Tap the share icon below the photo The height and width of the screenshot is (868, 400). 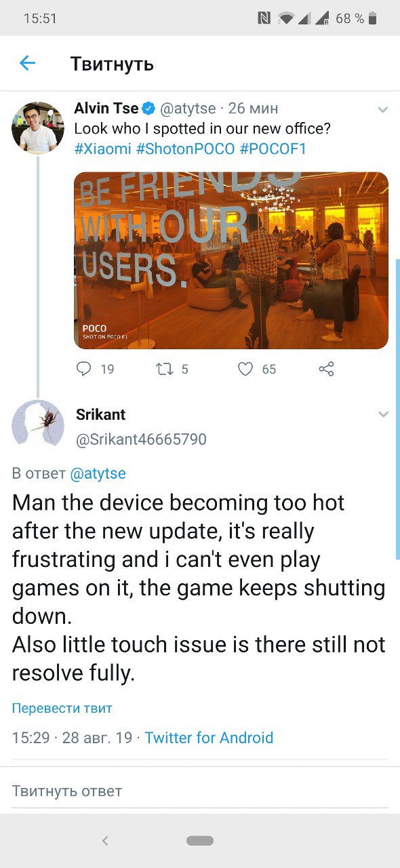[x=326, y=369]
